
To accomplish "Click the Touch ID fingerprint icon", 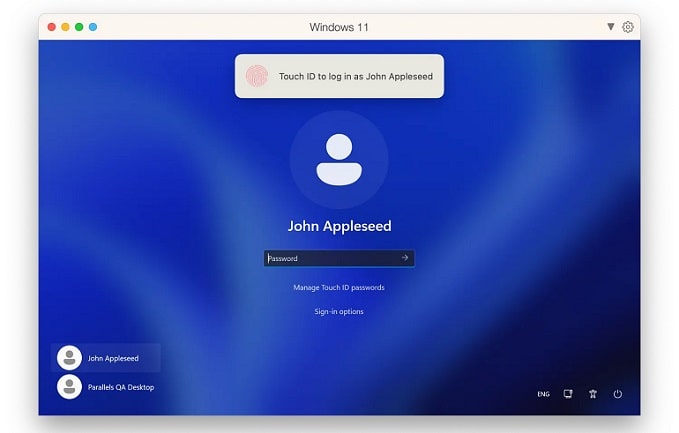I will pos(257,76).
